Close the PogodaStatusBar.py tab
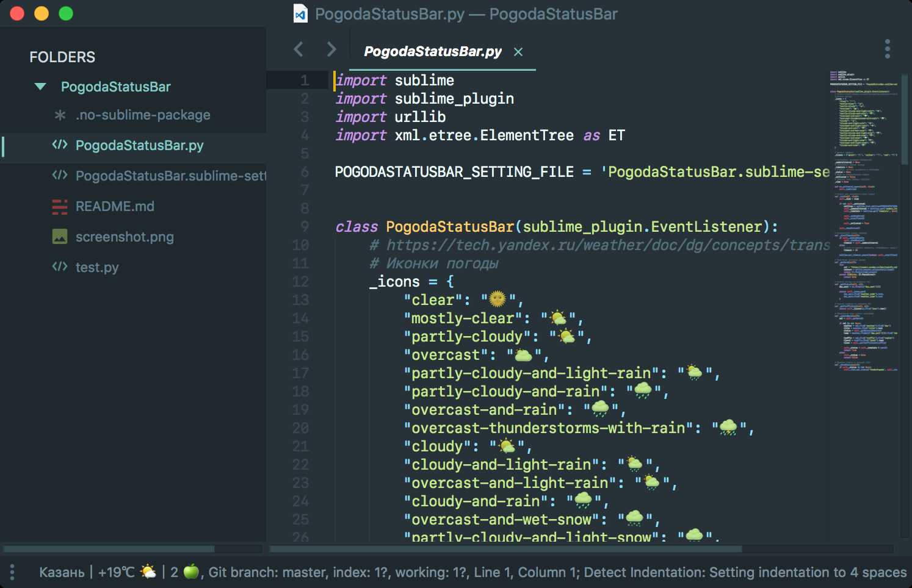 pyautogui.click(x=518, y=52)
